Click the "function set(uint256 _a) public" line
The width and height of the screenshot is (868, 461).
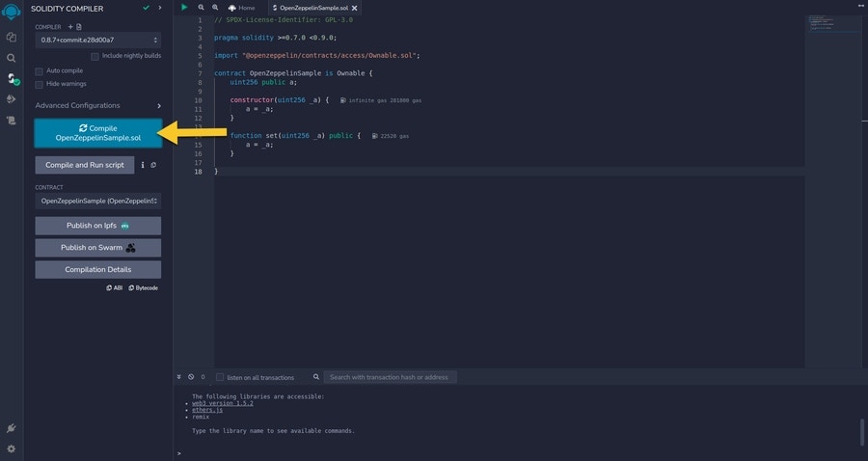pyautogui.click(x=295, y=136)
